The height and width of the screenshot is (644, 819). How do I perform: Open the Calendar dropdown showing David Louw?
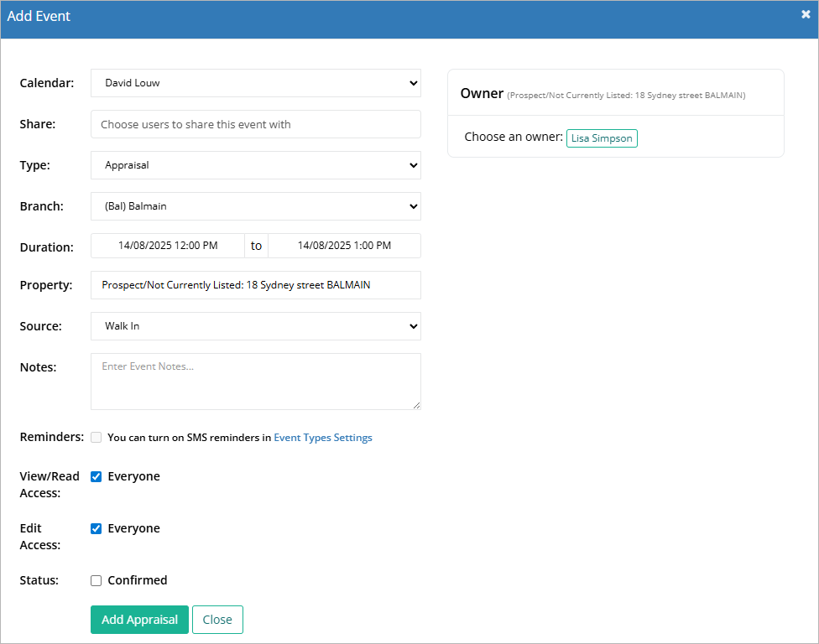(255, 83)
